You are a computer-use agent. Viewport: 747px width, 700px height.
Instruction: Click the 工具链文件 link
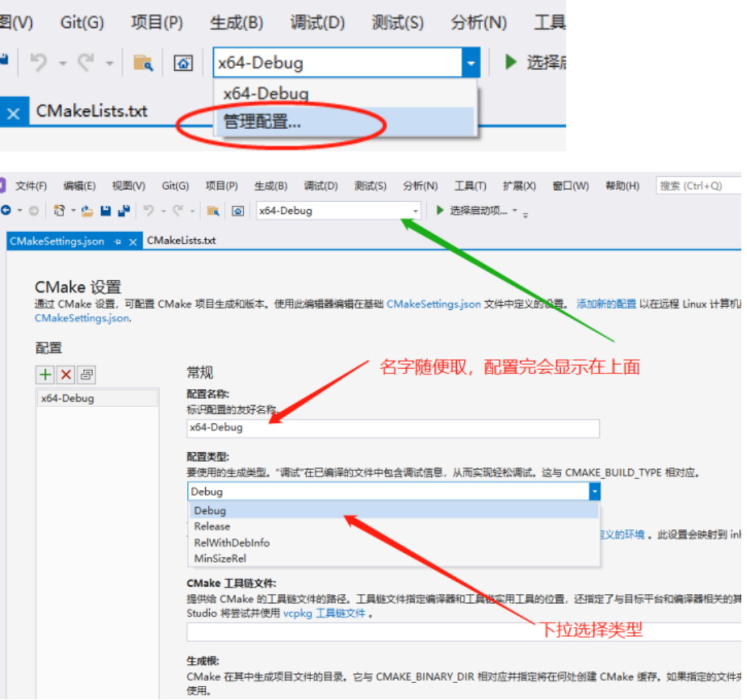(341, 614)
